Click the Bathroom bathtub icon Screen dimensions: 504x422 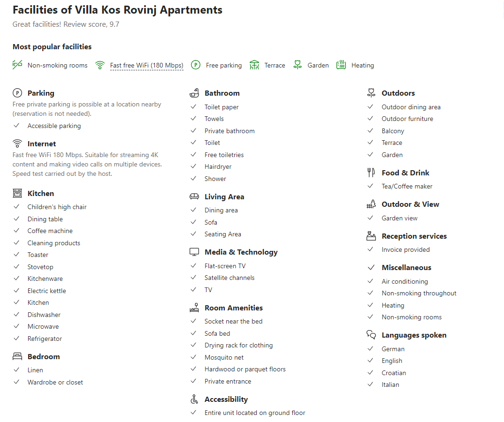(194, 93)
